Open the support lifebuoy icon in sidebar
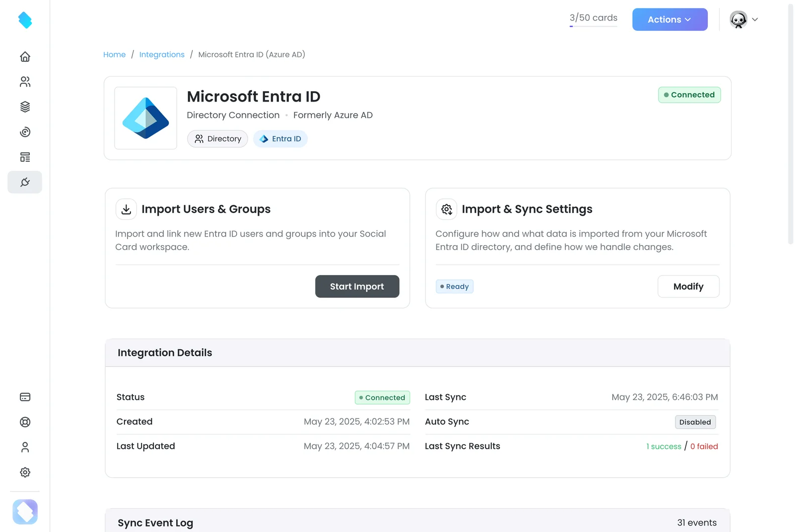The width and height of the screenshot is (797, 532). click(x=25, y=422)
